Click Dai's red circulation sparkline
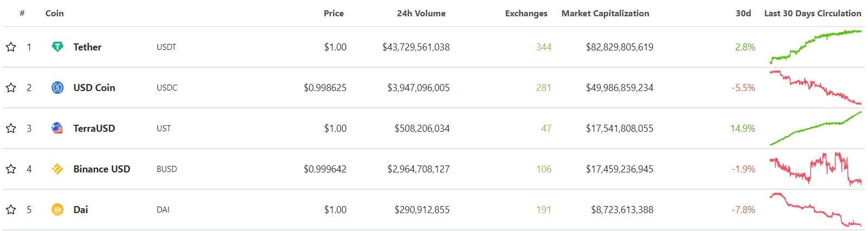The width and height of the screenshot is (868, 231). tap(815, 209)
